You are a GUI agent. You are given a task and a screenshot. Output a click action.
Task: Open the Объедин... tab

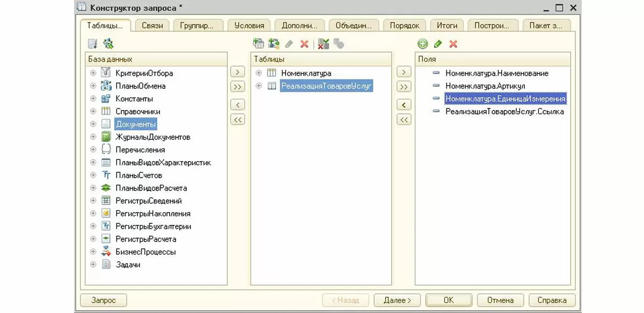(x=354, y=25)
